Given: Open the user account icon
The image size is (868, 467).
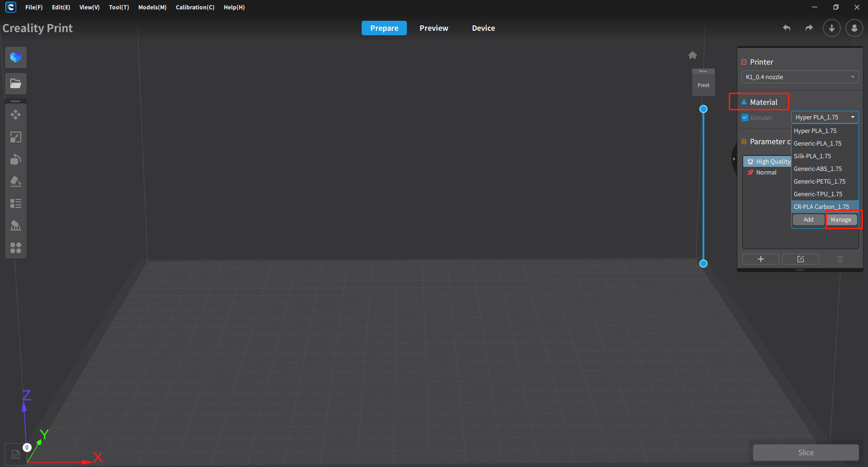Looking at the screenshot, I should coord(854,28).
